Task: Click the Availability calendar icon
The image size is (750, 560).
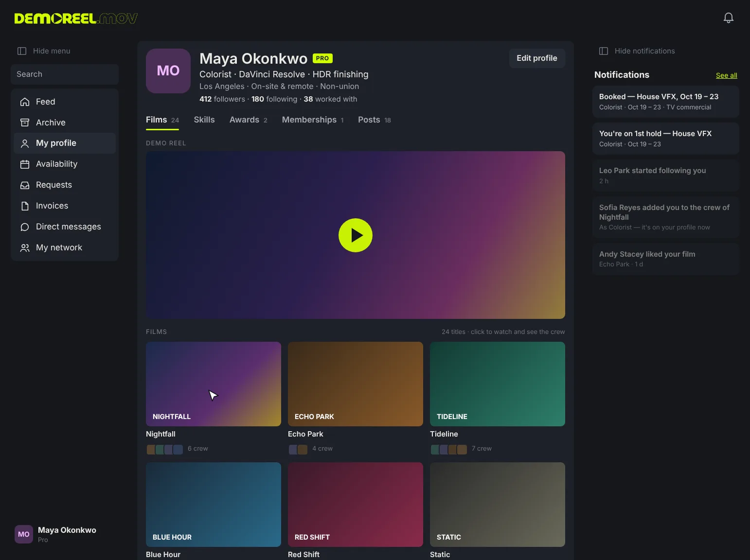Action: click(25, 164)
